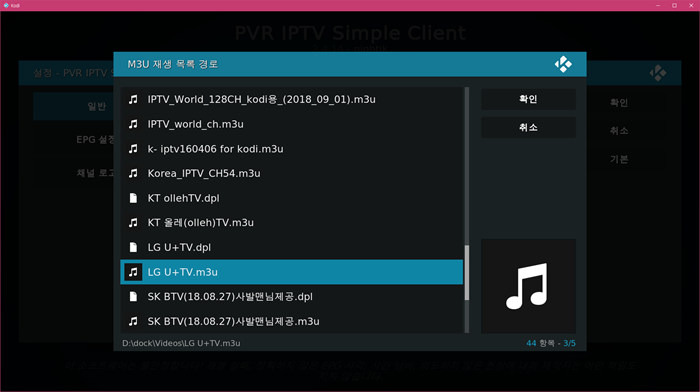Viewport: 700px width, 392px height.
Task: Click 기본 defaults button in settings window
Action: (x=619, y=159)
